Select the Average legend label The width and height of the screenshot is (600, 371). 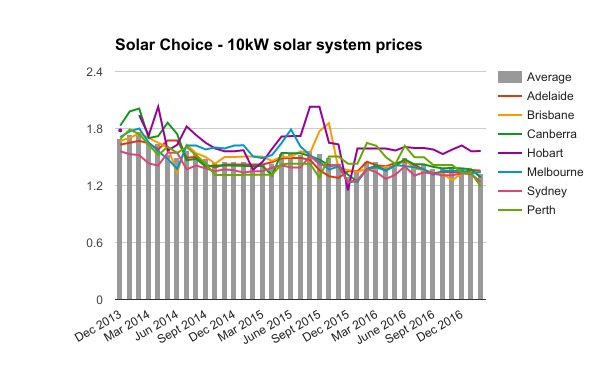tap(549, 77)
